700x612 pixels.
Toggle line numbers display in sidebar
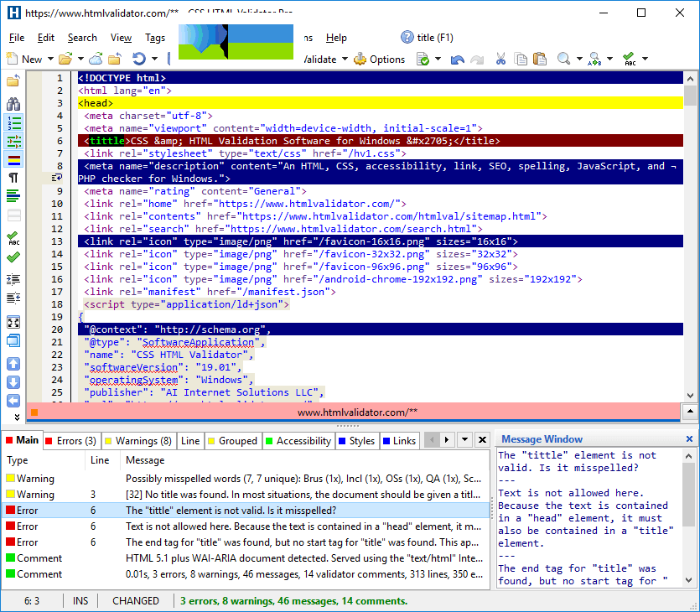pos(14,122)
